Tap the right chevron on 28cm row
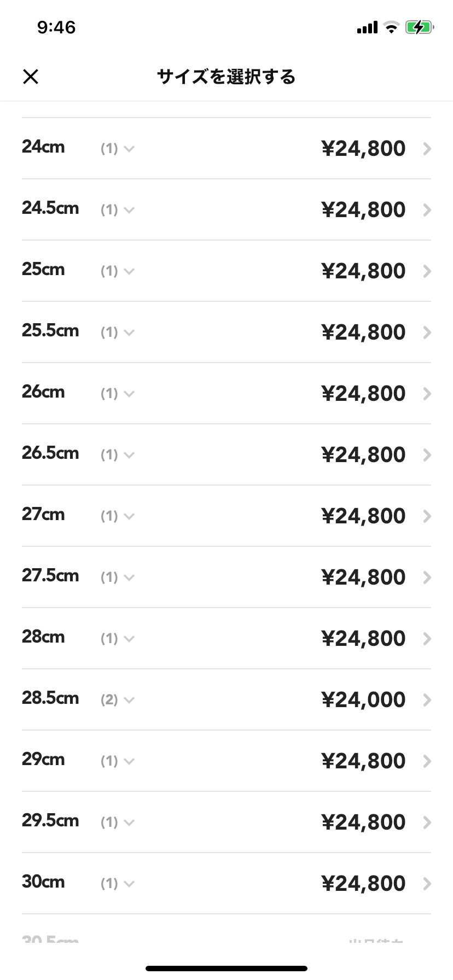453x980 pixels. (x=427, y=639)
